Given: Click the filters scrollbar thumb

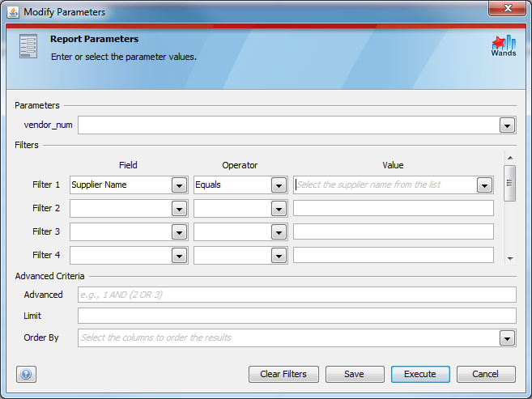Looking at the screenshot, I should 509,184.
